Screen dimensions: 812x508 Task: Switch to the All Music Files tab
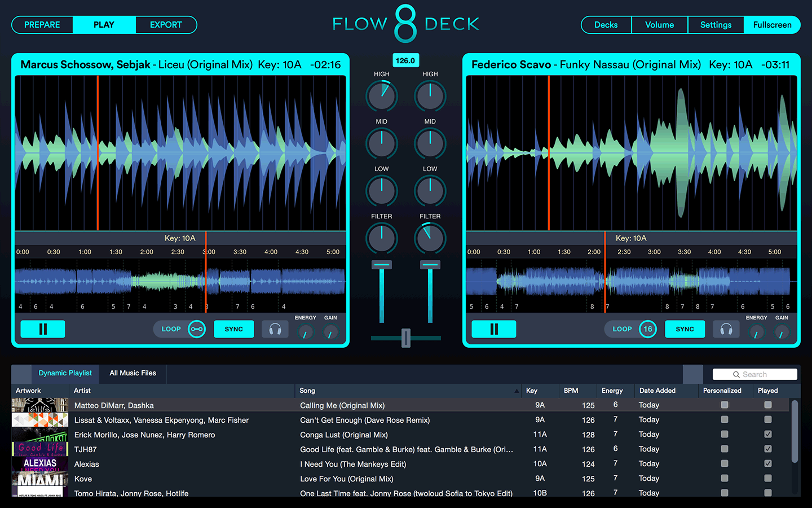133,373
